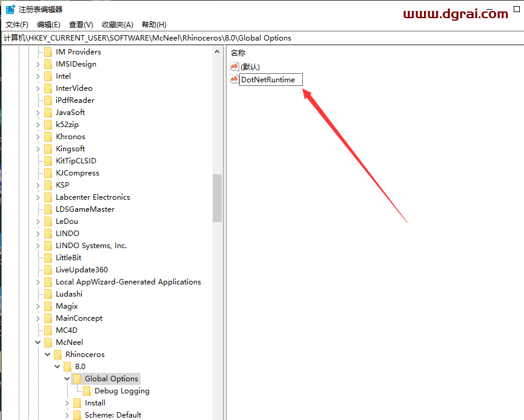524x420 pixels.
Task: Click the 名称 column header
Action: pos(238,53)
